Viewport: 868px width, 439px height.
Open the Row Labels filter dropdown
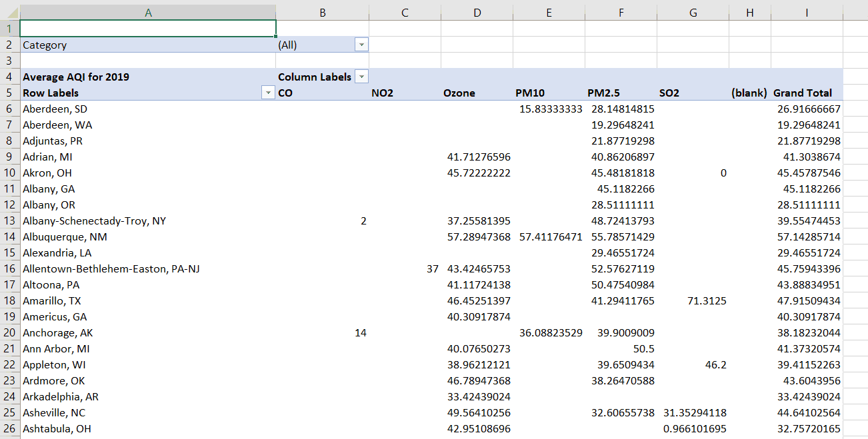coord(269,93)
